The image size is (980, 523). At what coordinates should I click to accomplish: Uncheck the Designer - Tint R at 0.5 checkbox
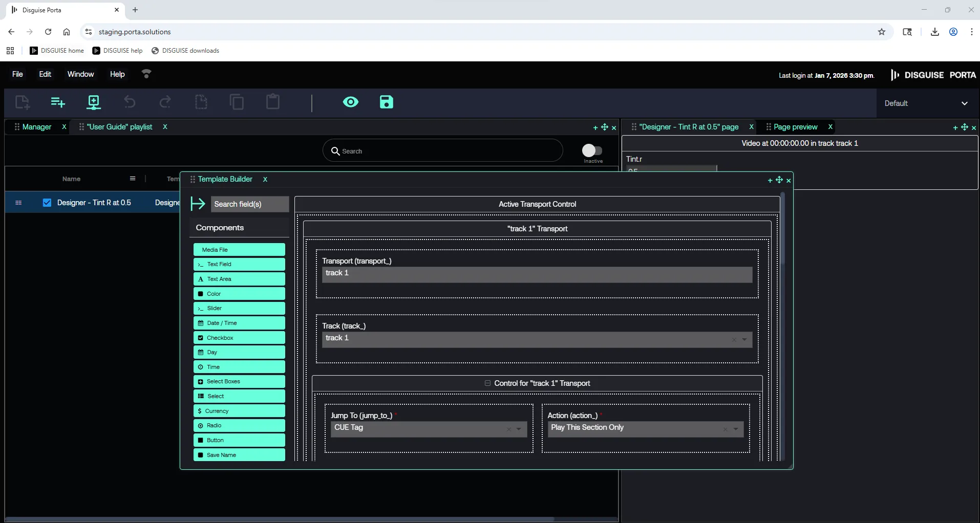tap(47, 203)
